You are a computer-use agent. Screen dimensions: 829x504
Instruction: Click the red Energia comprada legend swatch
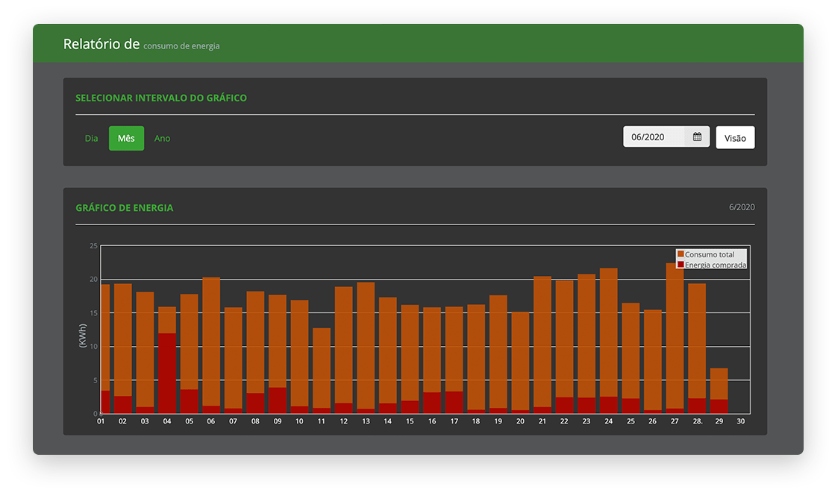681,265
